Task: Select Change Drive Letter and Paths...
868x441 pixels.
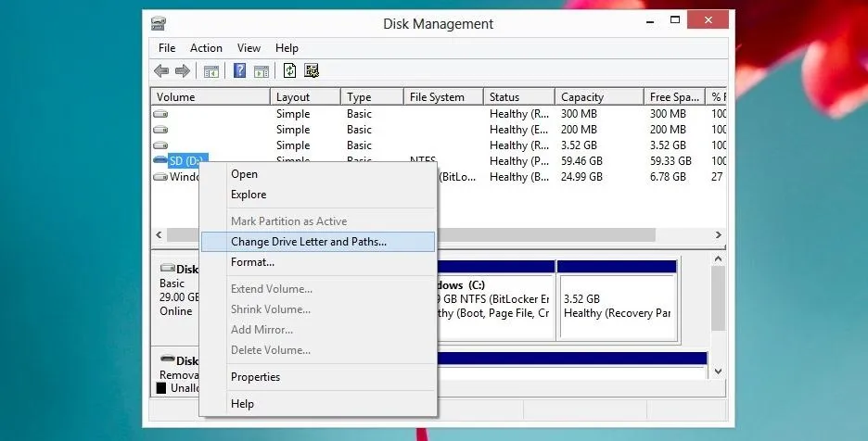Action: point(318,242)
